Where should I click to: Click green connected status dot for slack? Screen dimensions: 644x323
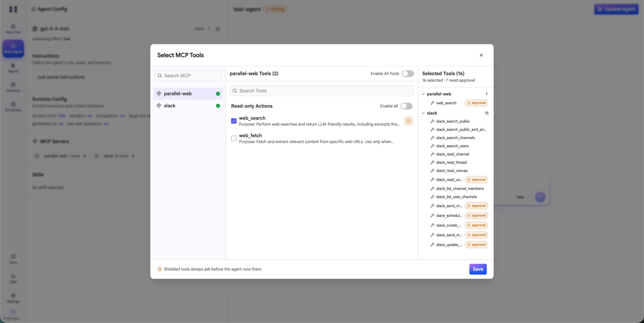218,106
